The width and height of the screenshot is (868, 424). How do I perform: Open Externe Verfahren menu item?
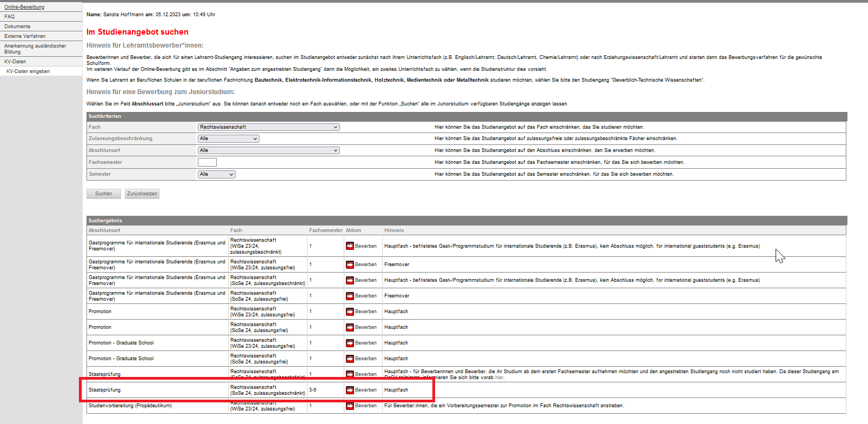tap(25, 36)
